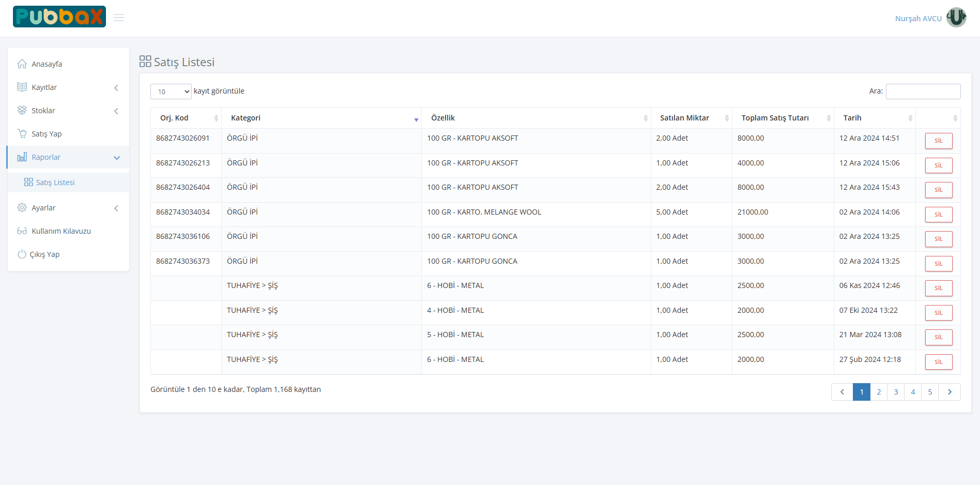Open the Ayarlar menu item
Screen dimensions: 980x485
(43, 208)
